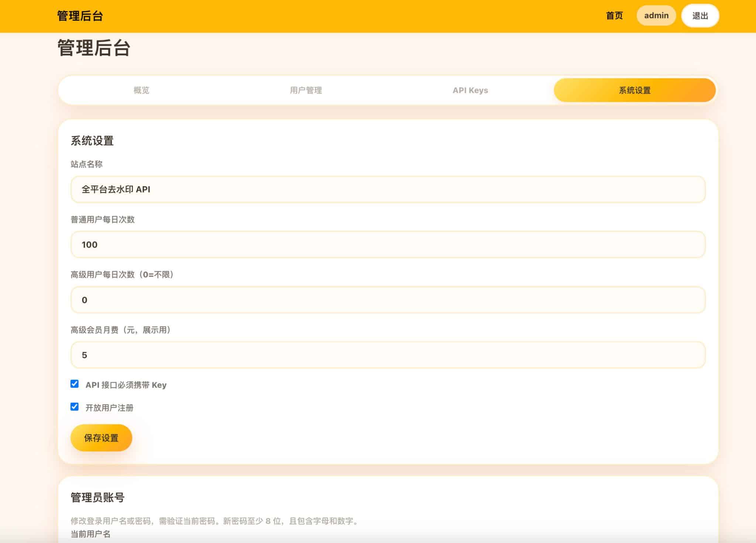Click the admin user badge
The height and width of the screenshot is (543, 756).
(x=656, y=16)
